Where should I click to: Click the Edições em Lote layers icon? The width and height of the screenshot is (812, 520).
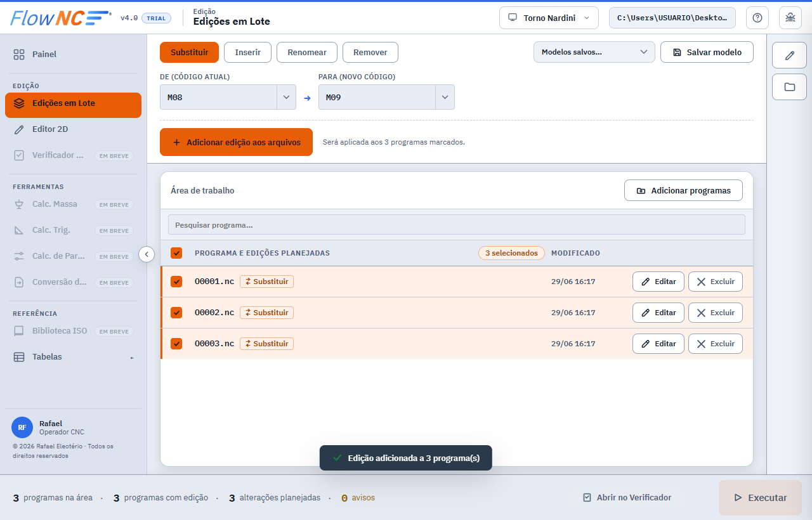pos(19,103)
